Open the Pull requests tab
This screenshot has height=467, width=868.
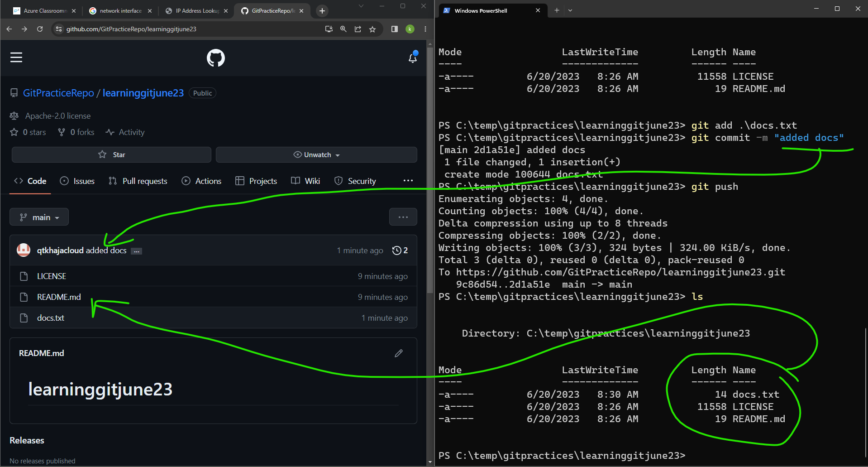(138, 181)
